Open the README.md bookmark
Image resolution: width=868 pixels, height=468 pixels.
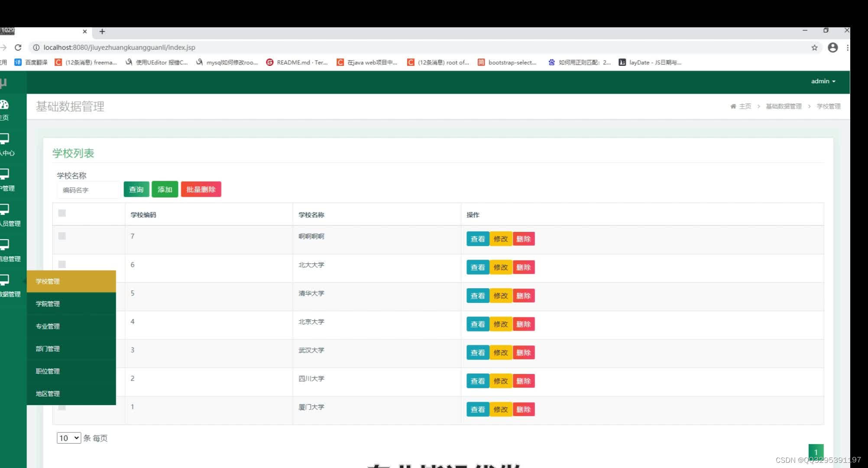297,62
